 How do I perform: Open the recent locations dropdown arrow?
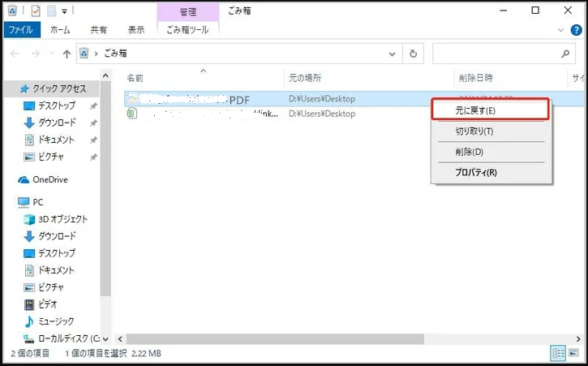52,54
